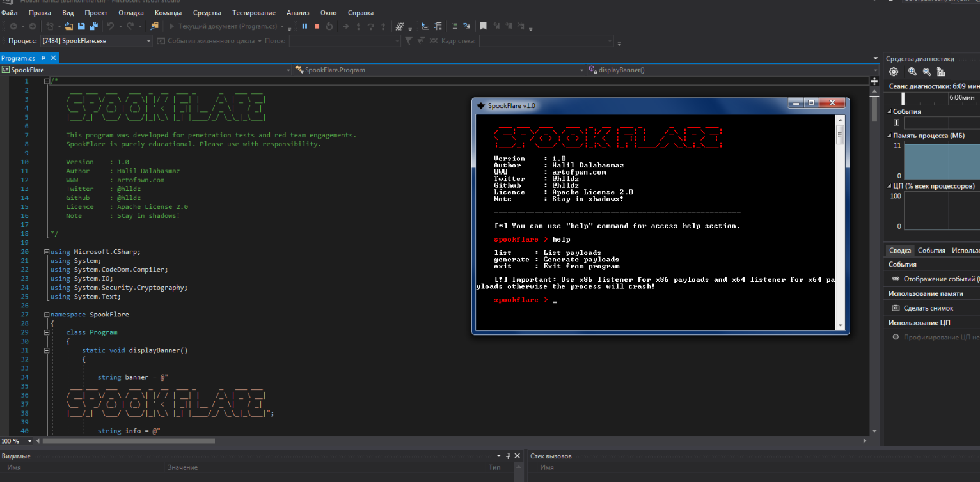Open the Отладка menu

click(130, 12)
